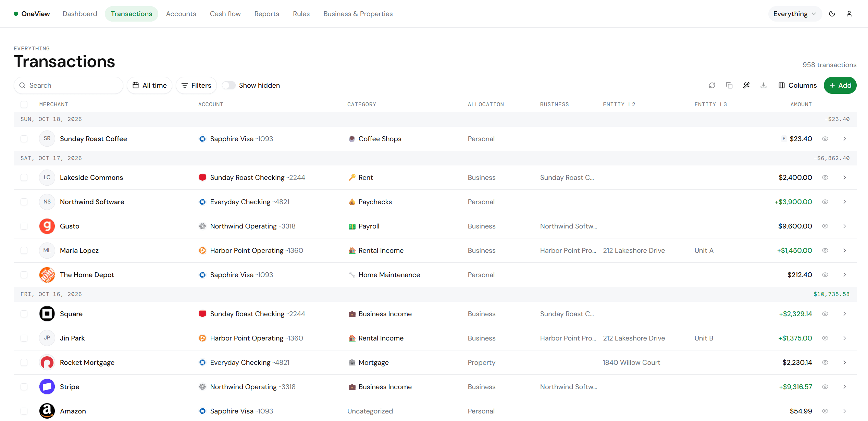Focus the Search input field
This screenshot has width=868, height=421.
(69, 85)
